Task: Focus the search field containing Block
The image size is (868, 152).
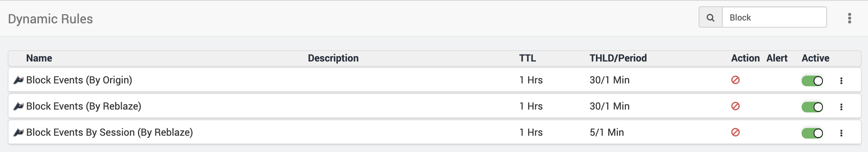Action: click(774, 17)
